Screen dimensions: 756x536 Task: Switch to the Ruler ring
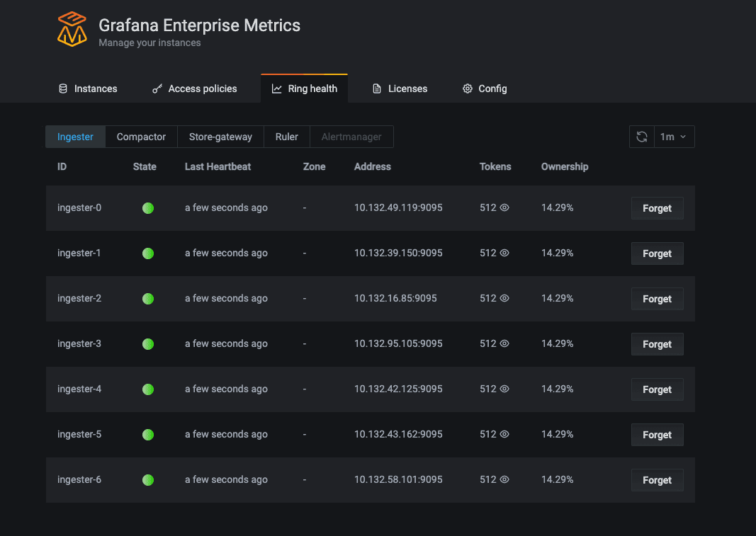(287, 137)
